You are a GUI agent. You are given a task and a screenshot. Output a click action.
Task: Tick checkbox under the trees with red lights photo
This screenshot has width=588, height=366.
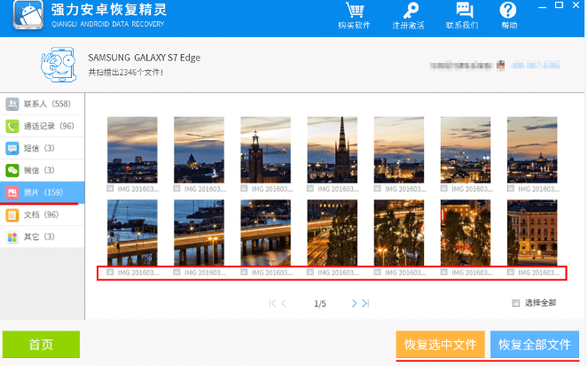point(443,272)
